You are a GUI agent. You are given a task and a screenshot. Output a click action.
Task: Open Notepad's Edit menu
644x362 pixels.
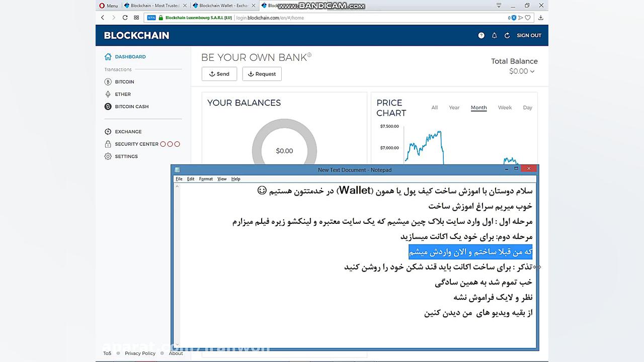(191, 179)
